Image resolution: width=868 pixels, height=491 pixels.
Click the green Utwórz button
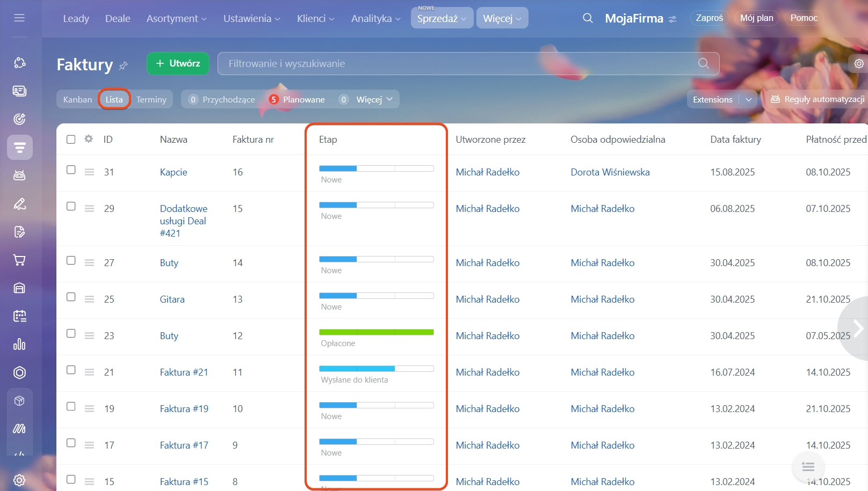[x=178, y=63]
